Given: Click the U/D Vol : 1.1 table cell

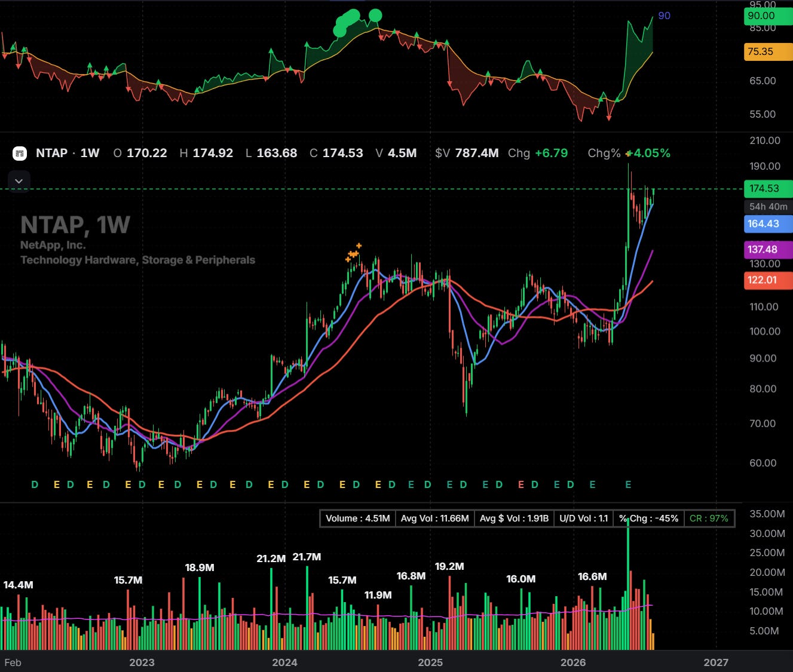Looking at the screenshot, I should 584,518.
